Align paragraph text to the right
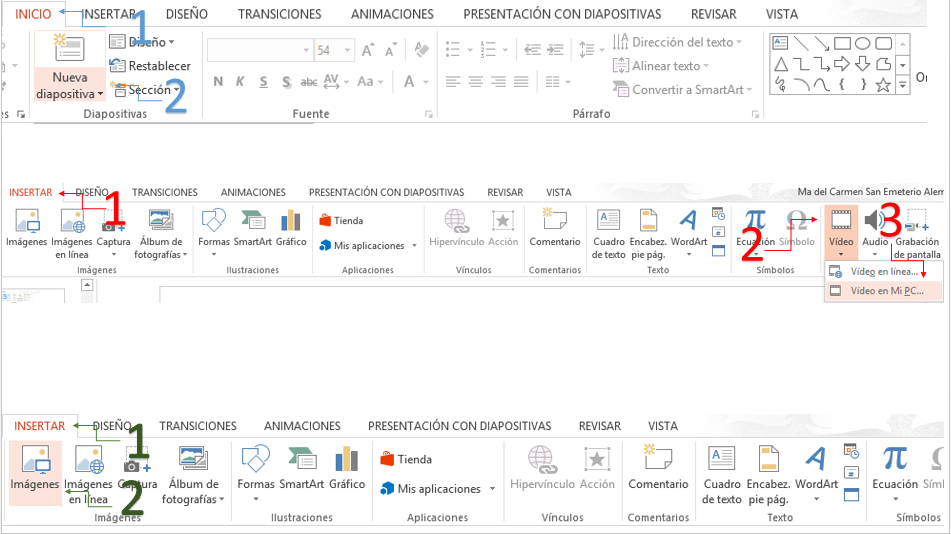951x534 pixels. click(x=499, y=81)
